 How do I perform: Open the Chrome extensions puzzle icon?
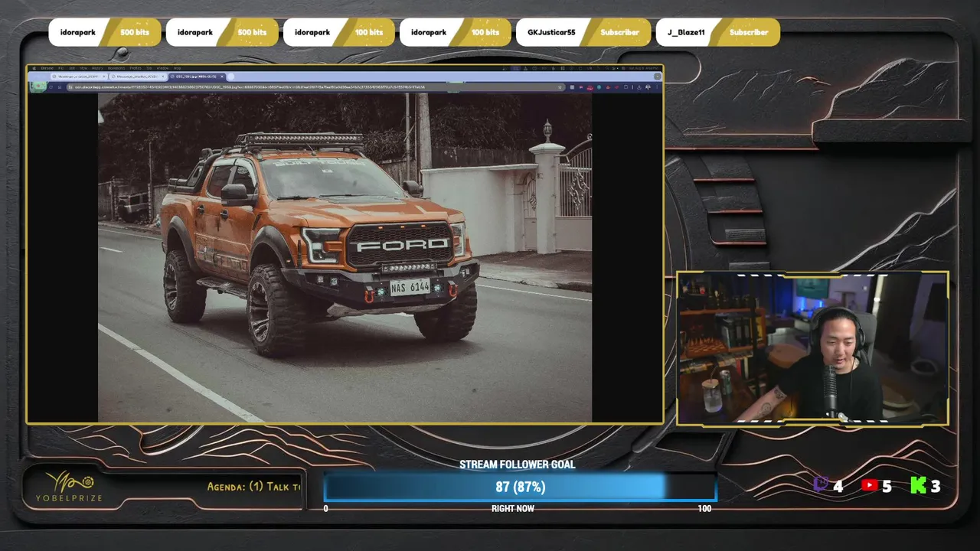[626, 87]
